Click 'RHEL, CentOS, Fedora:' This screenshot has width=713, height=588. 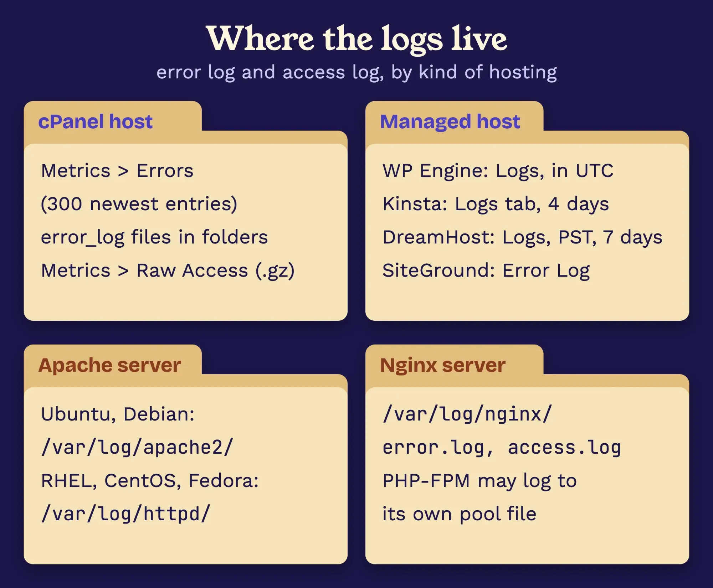point(150,481)
